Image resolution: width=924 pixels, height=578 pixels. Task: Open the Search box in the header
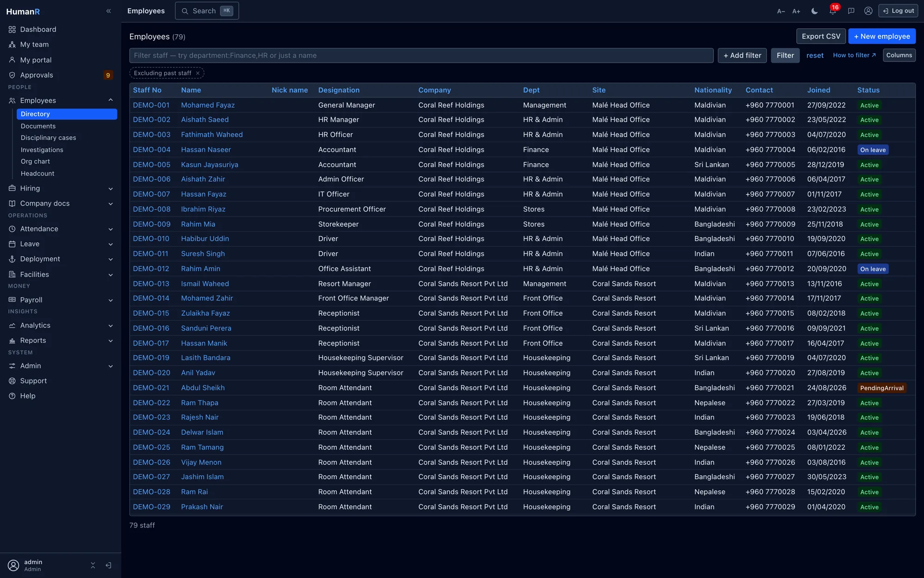207,11
